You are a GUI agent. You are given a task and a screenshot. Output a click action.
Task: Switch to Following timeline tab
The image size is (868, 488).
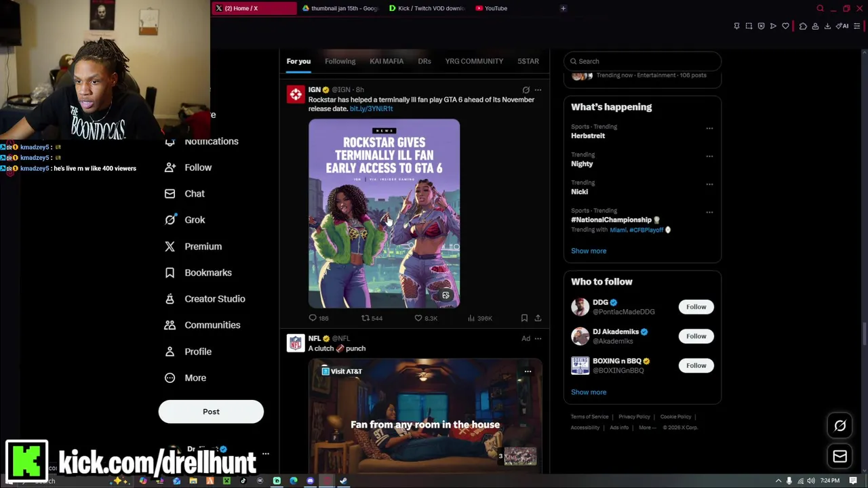coord(340,62)
